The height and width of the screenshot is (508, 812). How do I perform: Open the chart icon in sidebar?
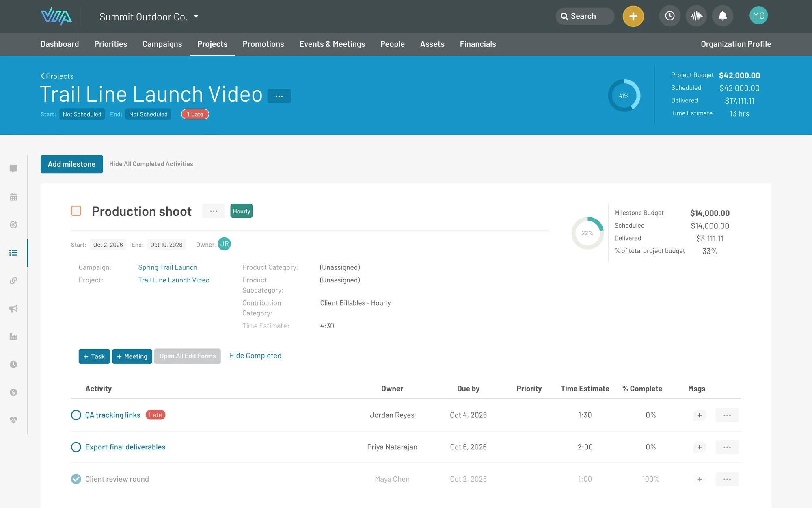[x=13, y=336]
